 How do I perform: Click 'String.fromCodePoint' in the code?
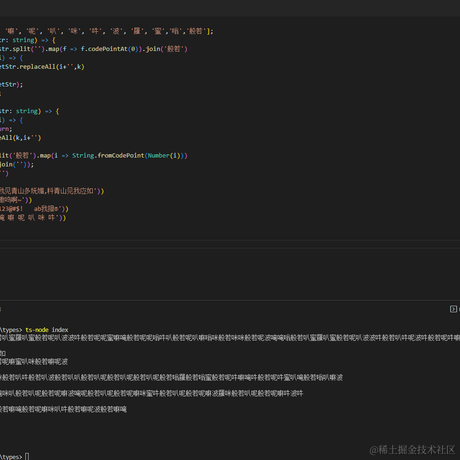coord(108,156)
